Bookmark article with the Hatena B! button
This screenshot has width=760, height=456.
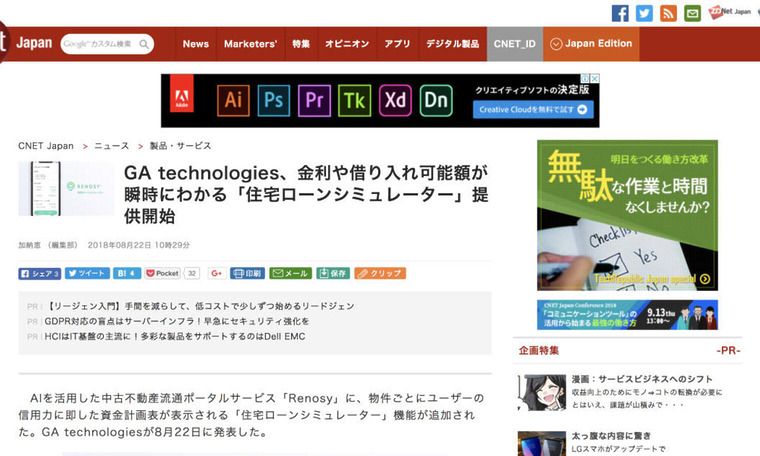127,273
